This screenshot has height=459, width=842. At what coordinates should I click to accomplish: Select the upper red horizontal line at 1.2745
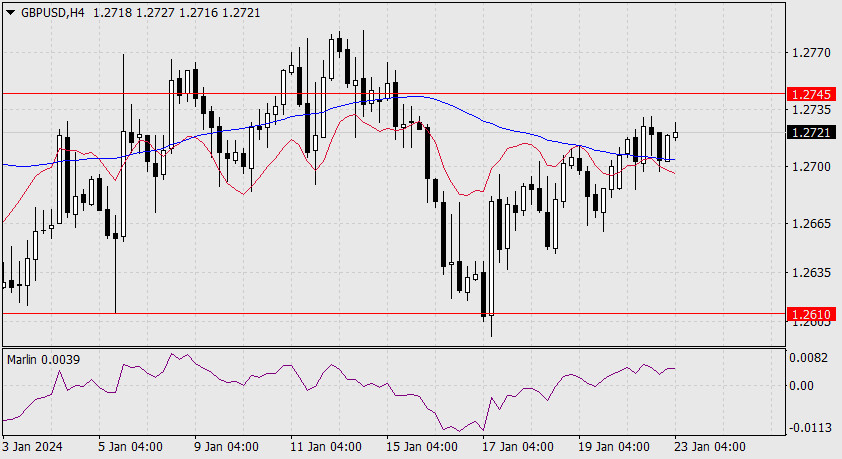(x=394, y=93)
